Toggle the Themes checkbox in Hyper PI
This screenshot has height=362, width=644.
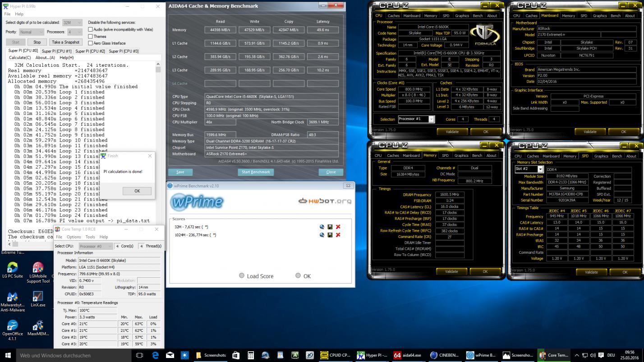tap(91, 36)
